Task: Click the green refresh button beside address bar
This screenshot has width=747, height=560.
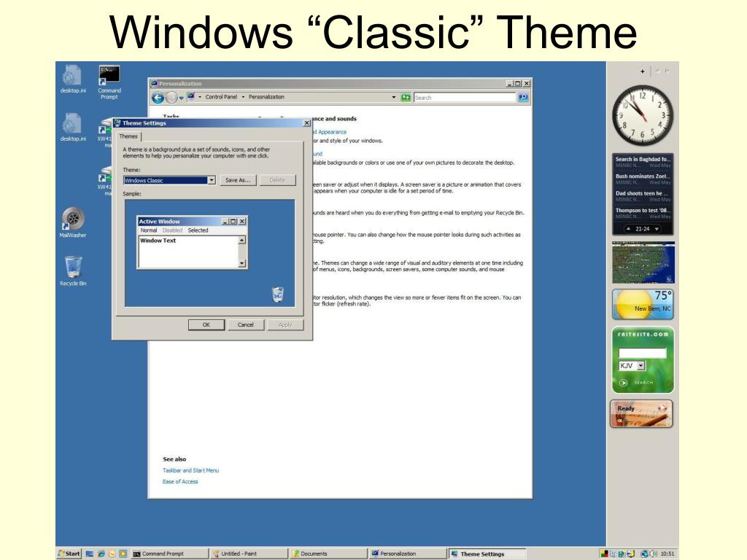Action: tap(406, 98)
